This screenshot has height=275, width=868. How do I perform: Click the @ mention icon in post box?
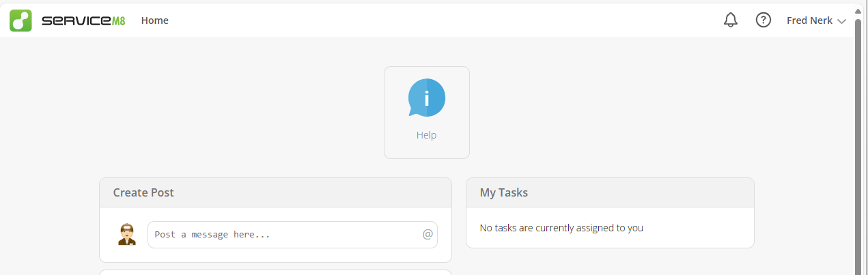tap(428, 234)
